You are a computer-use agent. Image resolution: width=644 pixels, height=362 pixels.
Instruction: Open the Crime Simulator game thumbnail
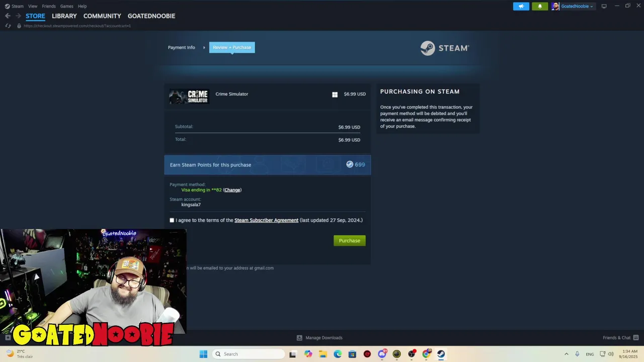(x=189, y=97)
